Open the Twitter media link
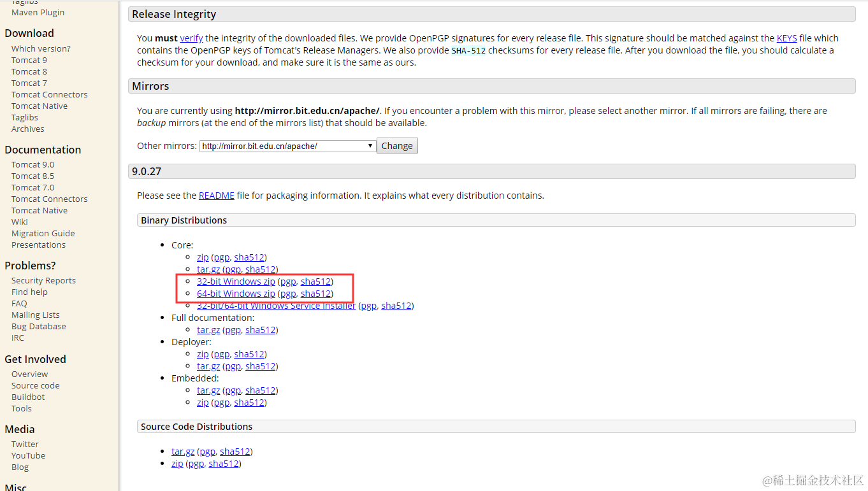 pos(25,444)
